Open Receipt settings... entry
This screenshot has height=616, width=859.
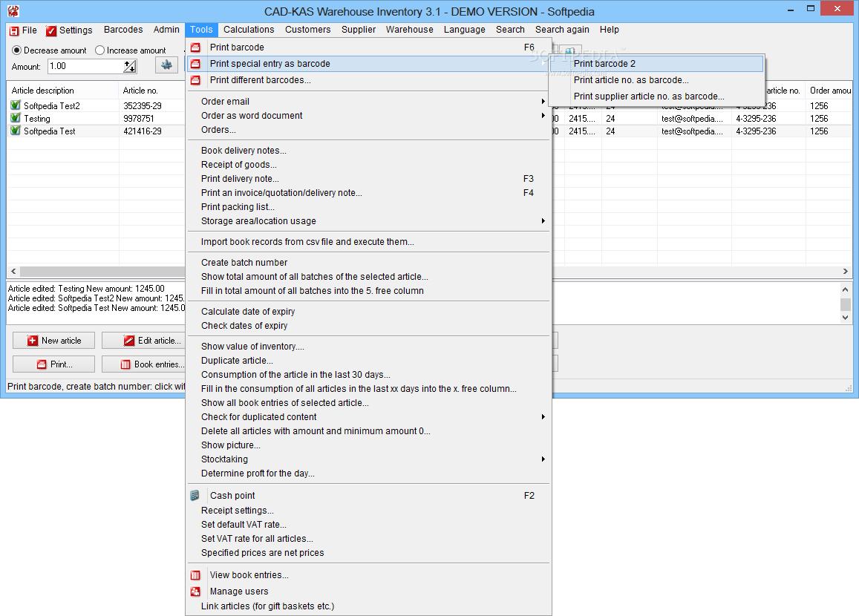pos(368,511)
